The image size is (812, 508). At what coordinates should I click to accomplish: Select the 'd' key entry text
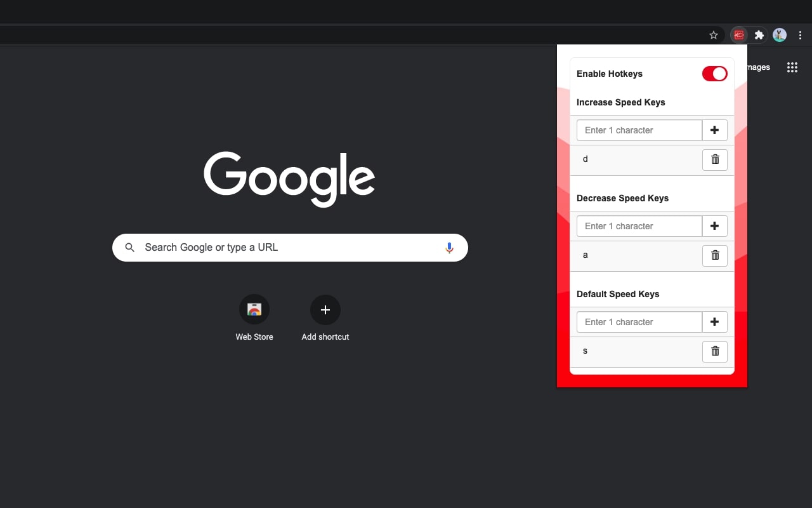click(x=585, y=159)
